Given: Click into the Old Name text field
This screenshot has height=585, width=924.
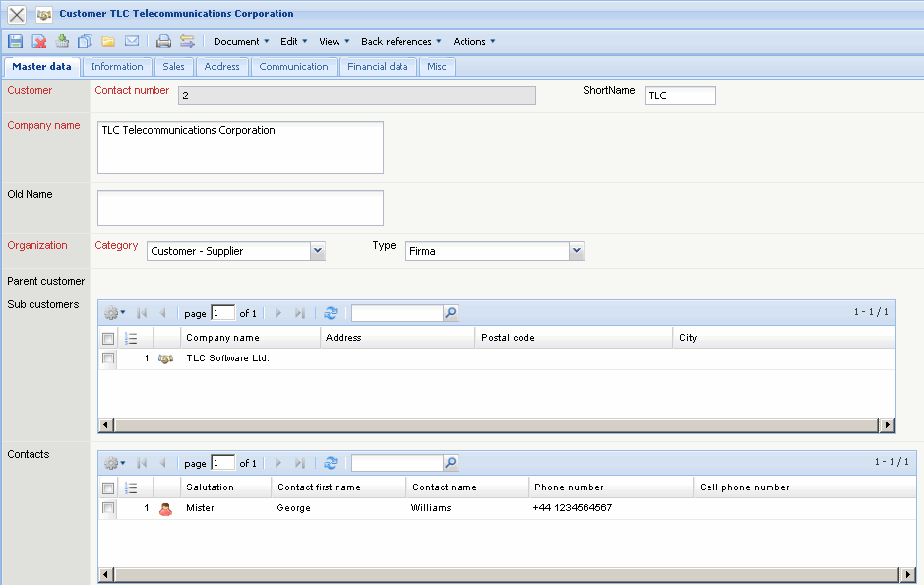Looking at the screenshot, I should pyautogui.click(x=240, y=208).
